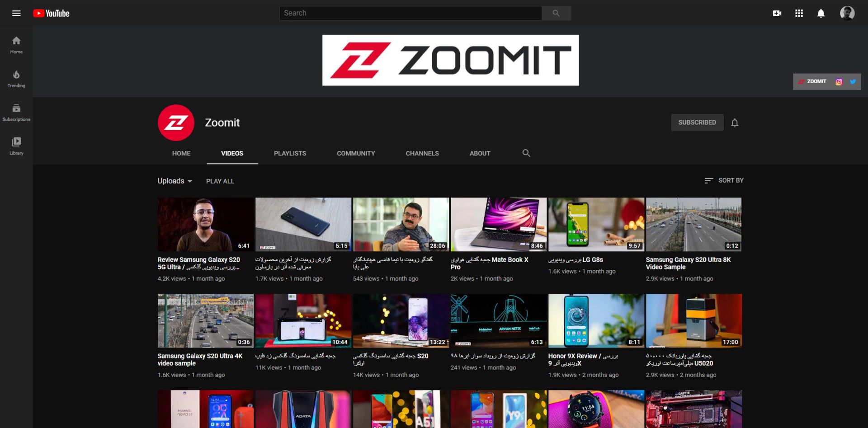This screenshot has height=428, width=868.
Task: Expand the Uploads dropdown
Action: tap(175, 181)
